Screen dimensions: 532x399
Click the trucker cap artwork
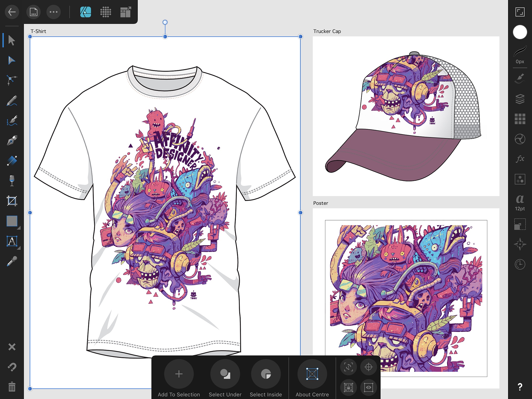pos(403,117)
